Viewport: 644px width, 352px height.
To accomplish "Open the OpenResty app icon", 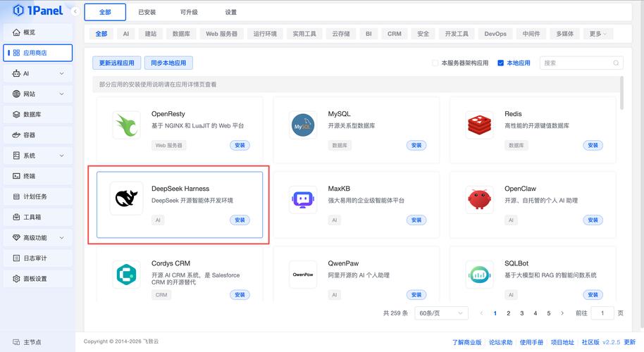I will pos(127,125).
